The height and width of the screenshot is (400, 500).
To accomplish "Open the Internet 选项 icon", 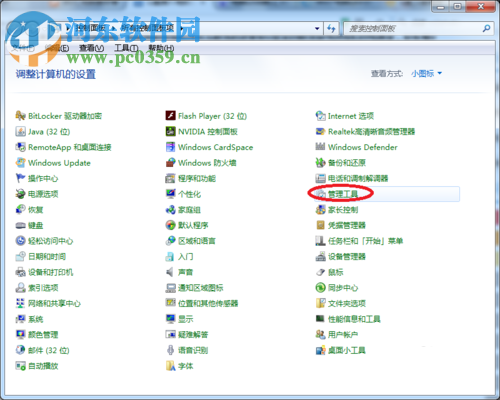I will [x=320, y=116].
